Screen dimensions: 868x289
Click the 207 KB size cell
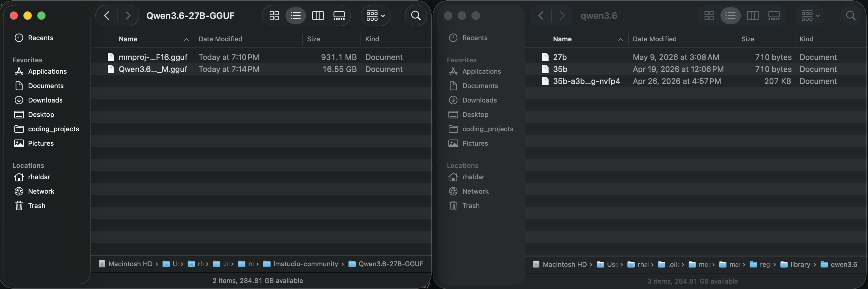777,81
